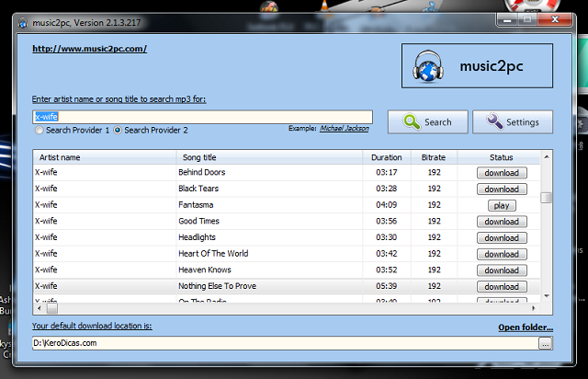Click the music2pc headphone globe logo
The width and height of the screenshot is (588, 379).
pyautogui.click(x=428, y=66)
